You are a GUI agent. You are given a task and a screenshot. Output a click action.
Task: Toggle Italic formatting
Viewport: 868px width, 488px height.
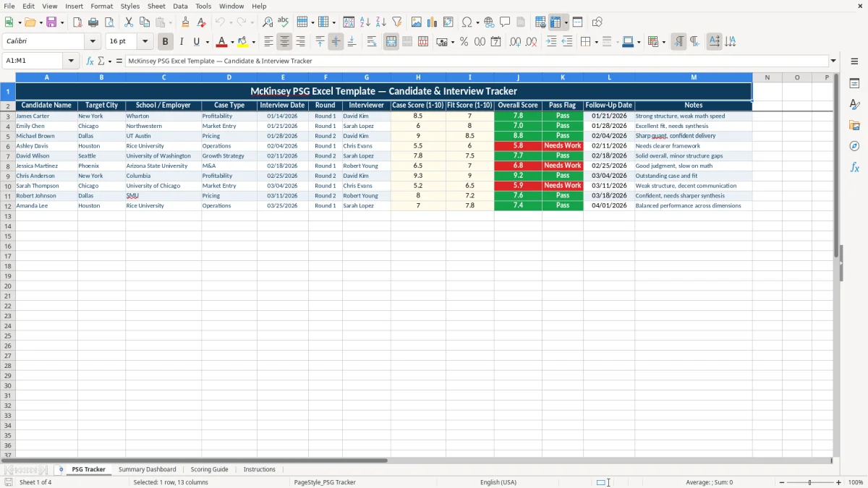point(181,42)
